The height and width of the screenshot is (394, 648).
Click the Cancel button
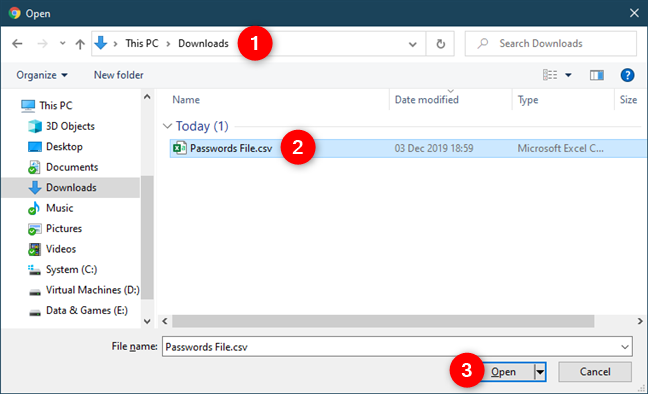[x=595, y=372]
